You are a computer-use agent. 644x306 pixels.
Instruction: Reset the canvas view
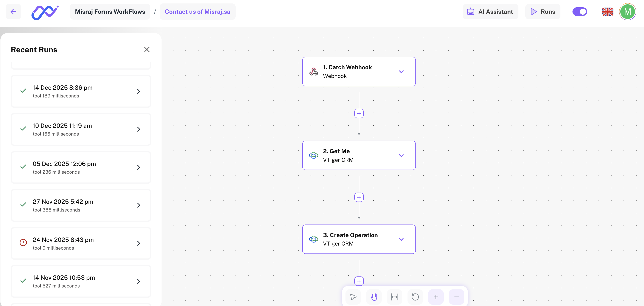click(x=415, y=297)
